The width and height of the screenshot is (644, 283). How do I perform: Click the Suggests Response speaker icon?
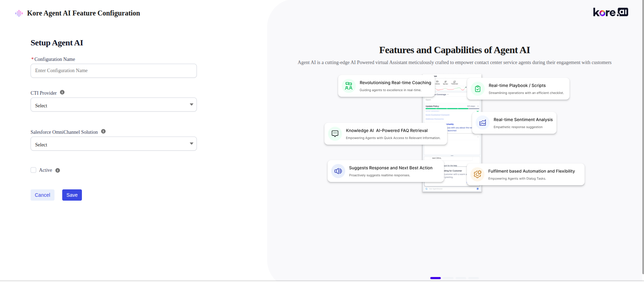pos(338,171)
